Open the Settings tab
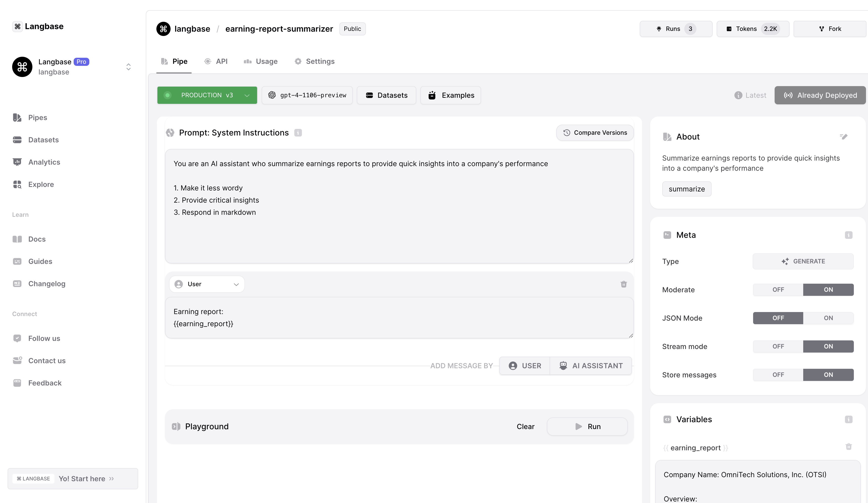 coord(315,61)
